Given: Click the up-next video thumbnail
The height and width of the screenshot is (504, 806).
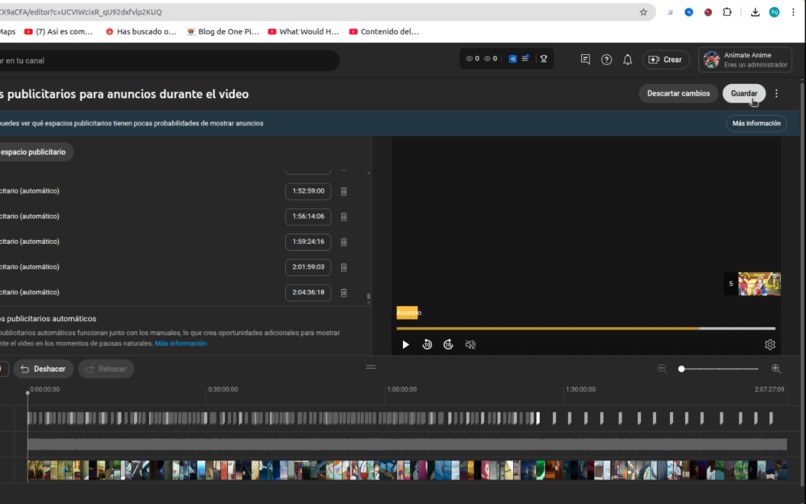Looking at the screenshot, I should click(x=759, y=284).
